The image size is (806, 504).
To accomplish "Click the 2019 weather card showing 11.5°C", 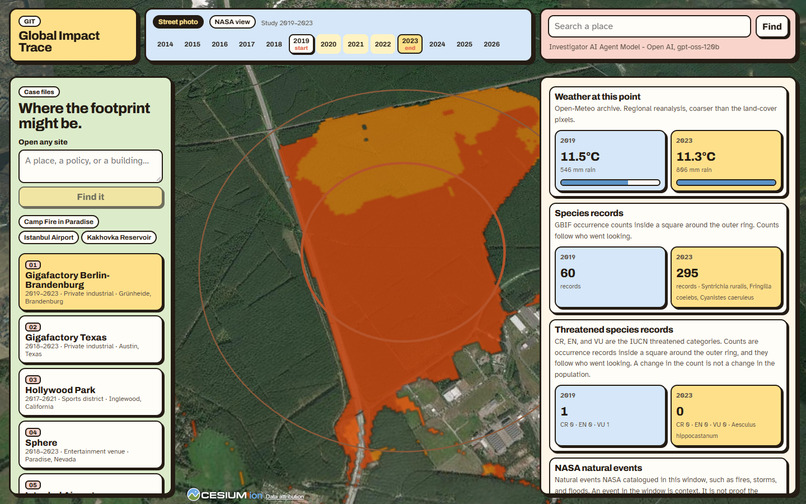I will pos(610,161).
